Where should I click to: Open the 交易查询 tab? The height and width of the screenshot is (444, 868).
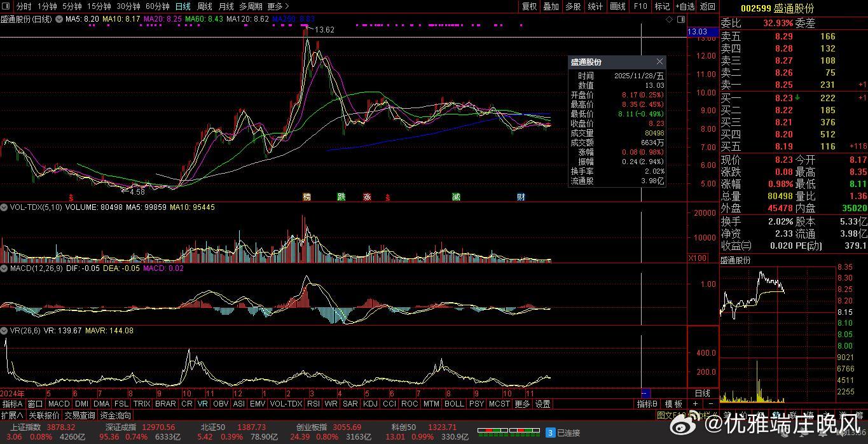click(79, 415)
